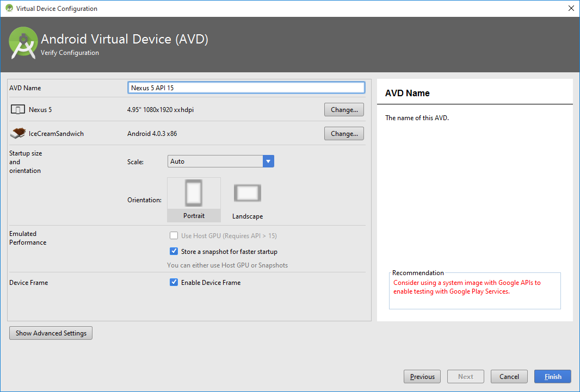Click the AVD Name field label
The image size is (580, 392).
tap(25, 88)
